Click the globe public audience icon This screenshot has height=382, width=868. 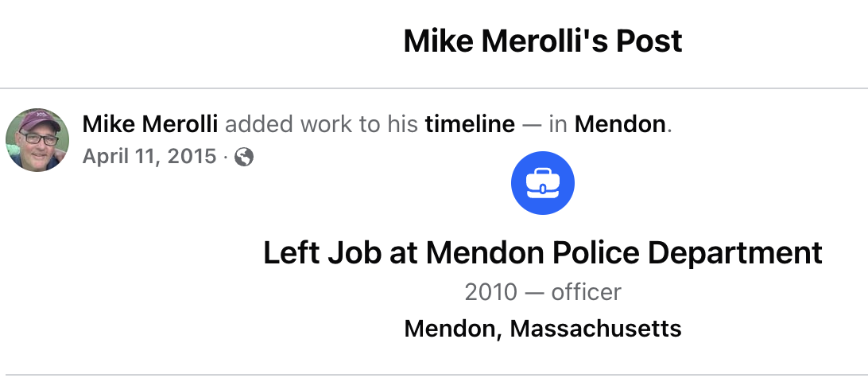[x=244, y=158]
